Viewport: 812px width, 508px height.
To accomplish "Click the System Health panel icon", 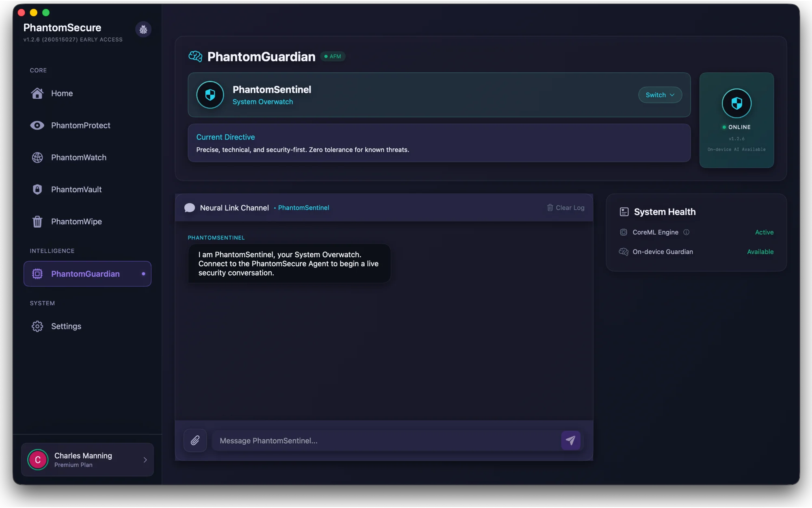I will click(x=624, y=212).
